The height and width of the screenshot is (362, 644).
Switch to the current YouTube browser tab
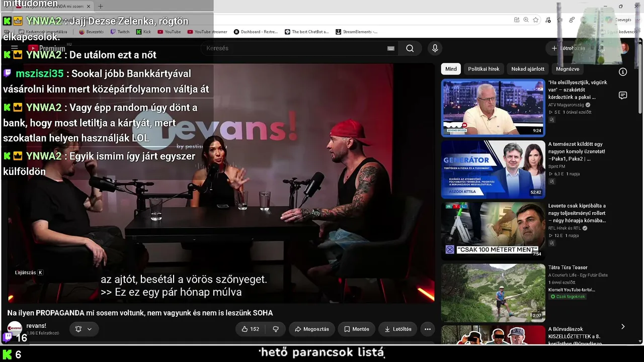coord(53,7)
